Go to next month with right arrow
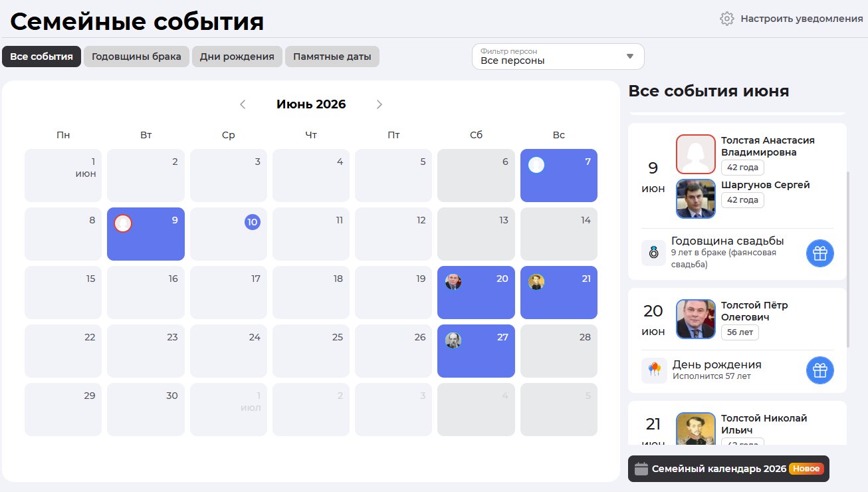 (x=380, y=104)
